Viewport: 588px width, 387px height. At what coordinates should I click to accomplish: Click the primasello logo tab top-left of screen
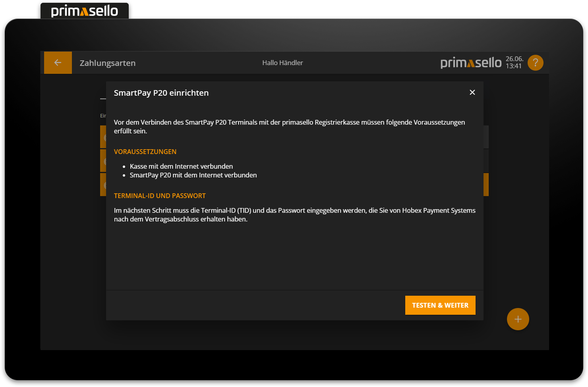pyautogui.click(x=84, y=11)
